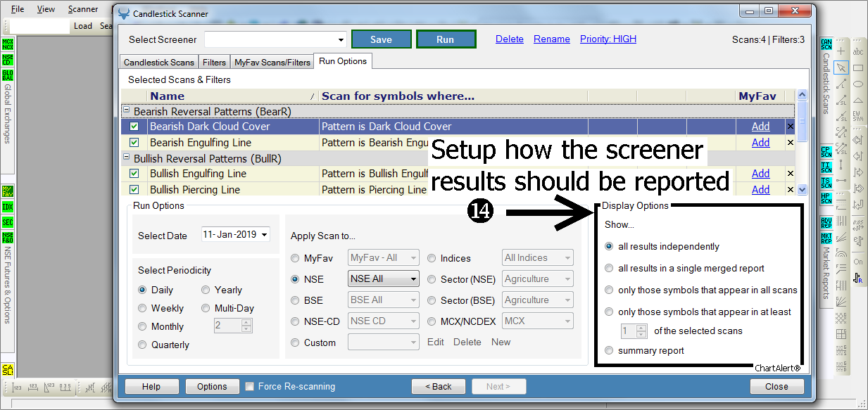Select the ellipse drawing tool
This screenshot has width=868, height=410.
coord(858,84)
